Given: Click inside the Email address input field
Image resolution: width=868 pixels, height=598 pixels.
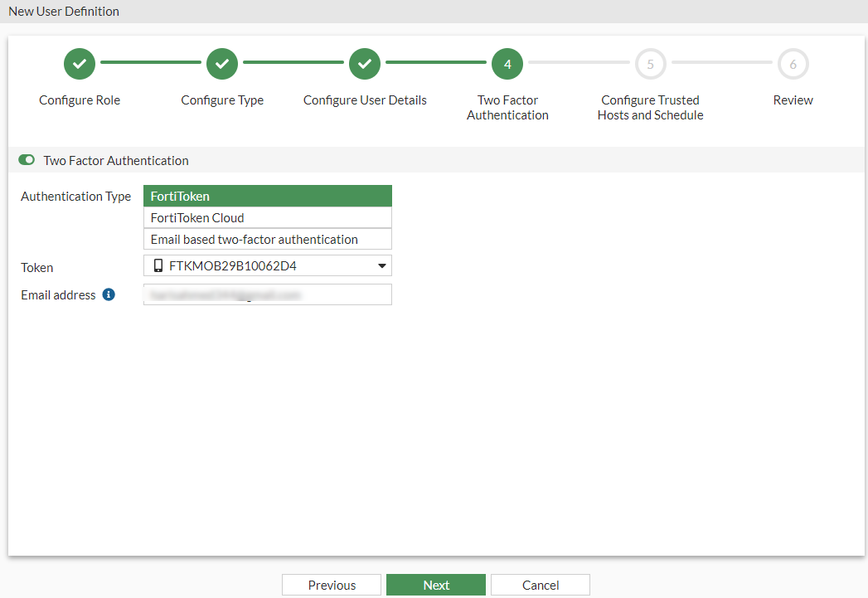Looking at the screenshot, I should [267, 294].
